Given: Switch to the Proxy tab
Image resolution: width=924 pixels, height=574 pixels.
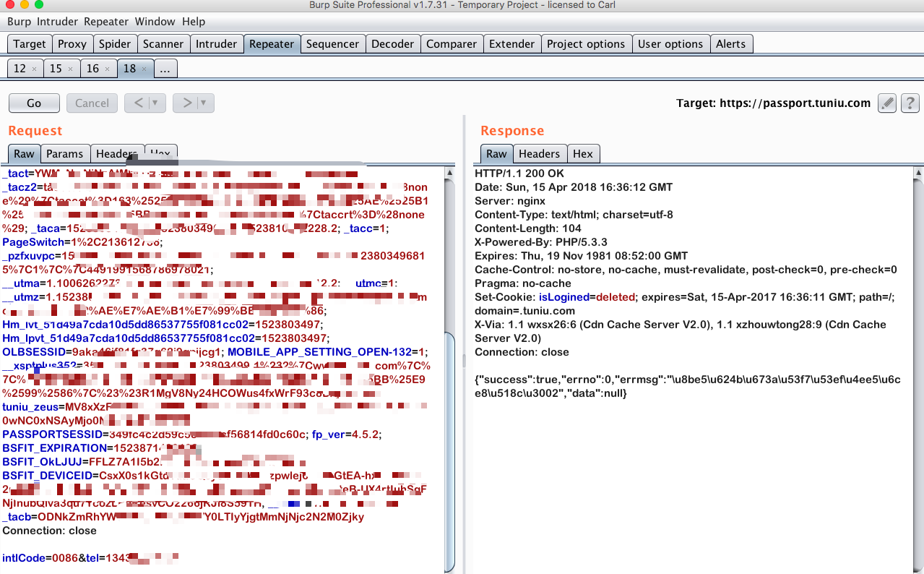Looking at the screenshot, I should click(72, 44).
